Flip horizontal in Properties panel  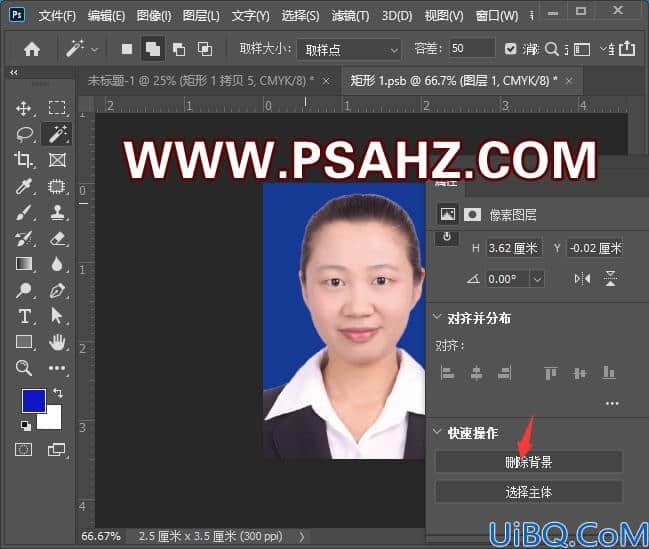tap(582, 279)
